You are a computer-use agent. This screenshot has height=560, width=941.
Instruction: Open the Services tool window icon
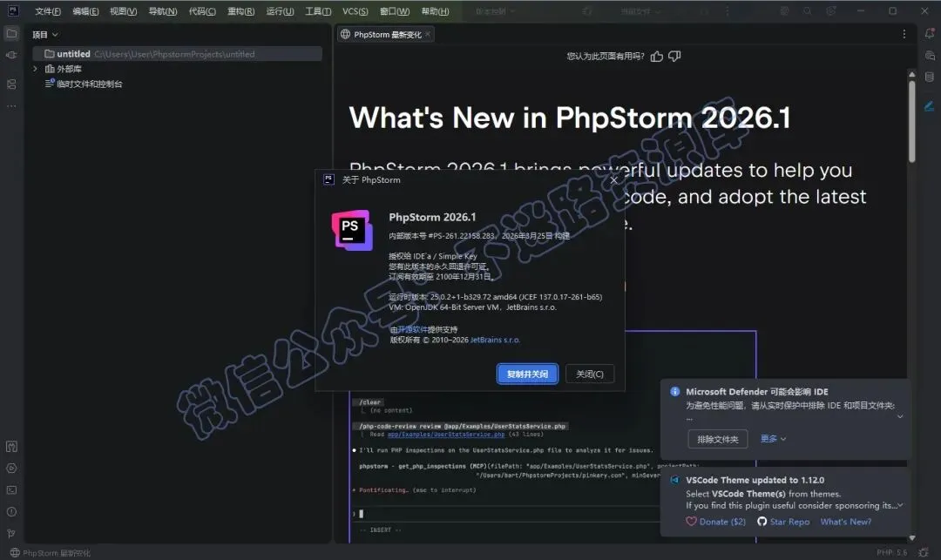tap(11, 469)
